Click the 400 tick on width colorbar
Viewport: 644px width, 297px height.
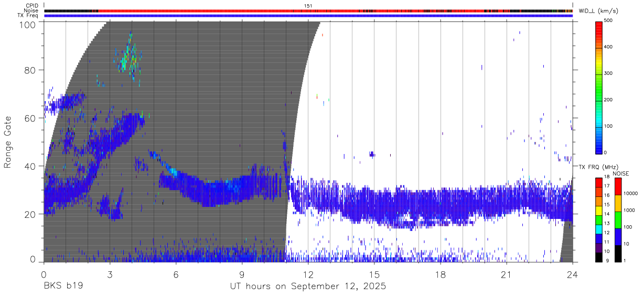[608, 47]
